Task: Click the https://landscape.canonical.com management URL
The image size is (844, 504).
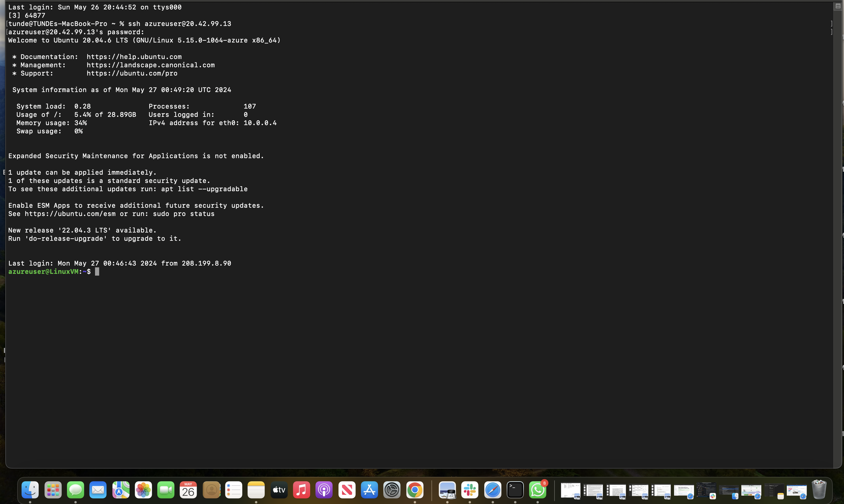Action: coord(151,65)
